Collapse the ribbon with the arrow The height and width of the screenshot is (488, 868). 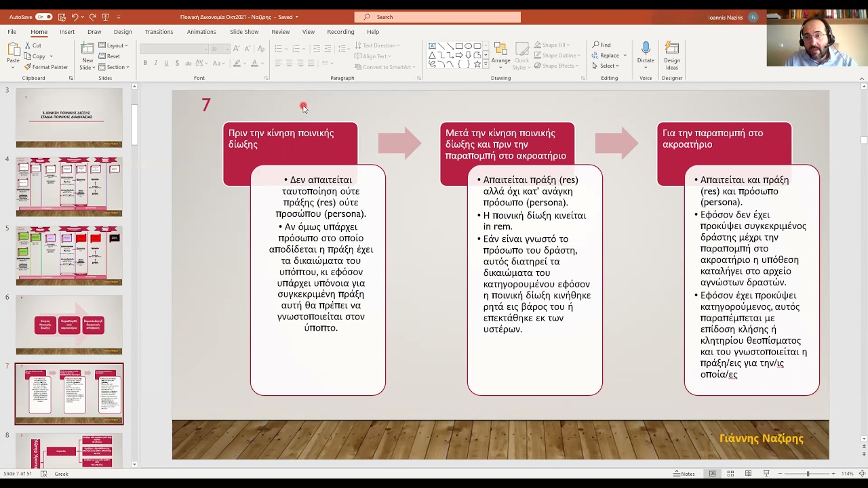point(862,79)
